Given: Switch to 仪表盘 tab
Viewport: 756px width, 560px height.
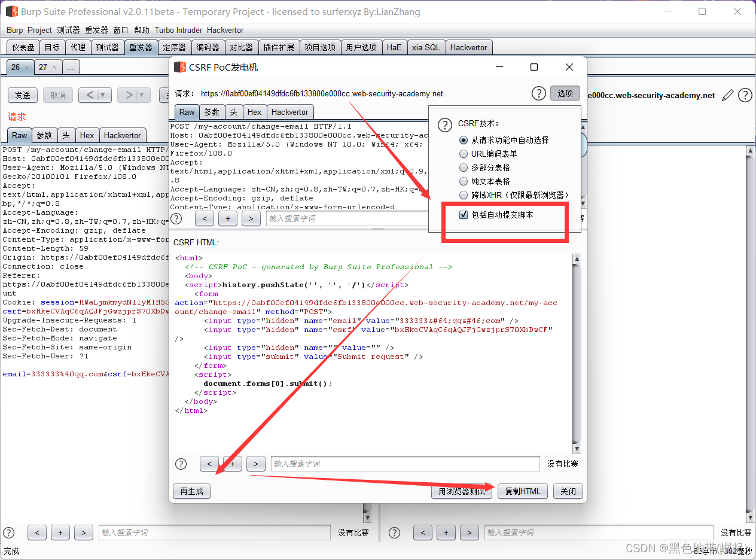Looking at the screenshot, I should coord(23,47).
